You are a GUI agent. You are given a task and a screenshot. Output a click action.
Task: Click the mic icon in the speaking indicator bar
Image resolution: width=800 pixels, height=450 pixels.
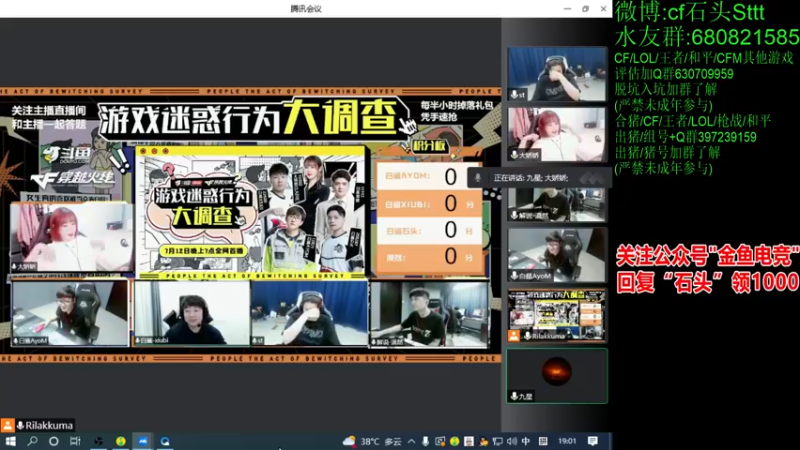[x=478, y=178]
